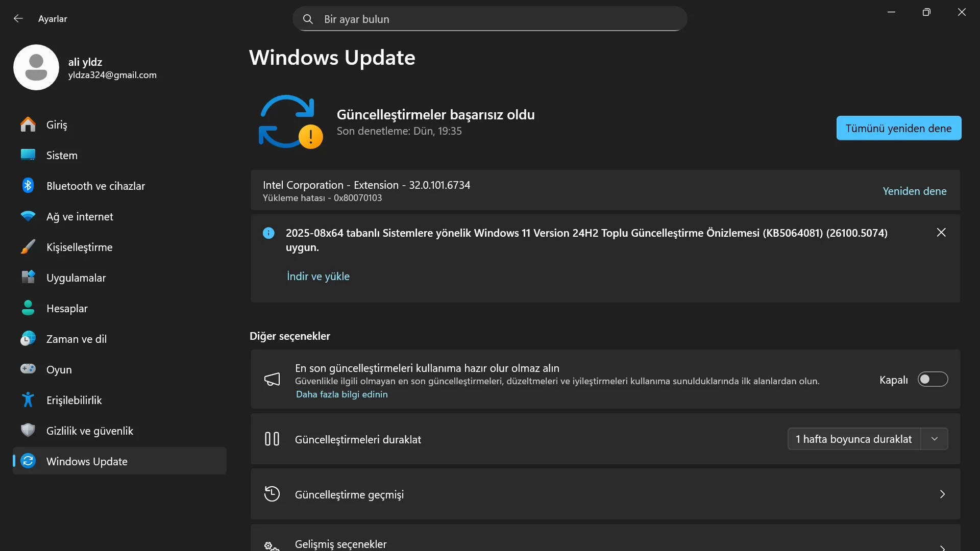Click the search magnifier icon
Screen dimensions: 980x551
click(308, 19)
